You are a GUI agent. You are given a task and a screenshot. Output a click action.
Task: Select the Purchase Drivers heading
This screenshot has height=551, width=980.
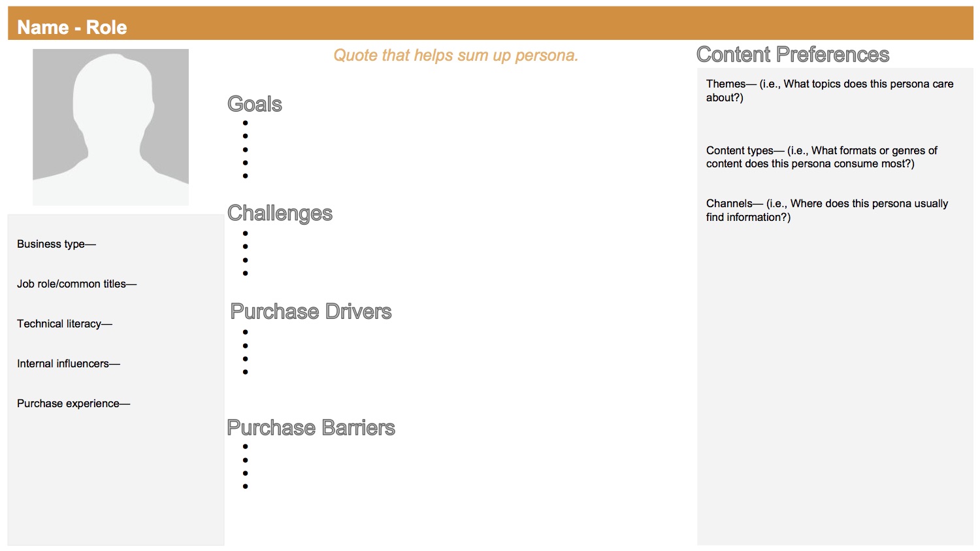[x=311, y=312]
